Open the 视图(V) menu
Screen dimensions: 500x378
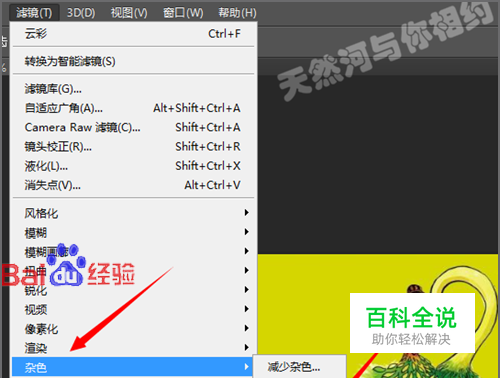pyautogui.click(x=129, y=13)
